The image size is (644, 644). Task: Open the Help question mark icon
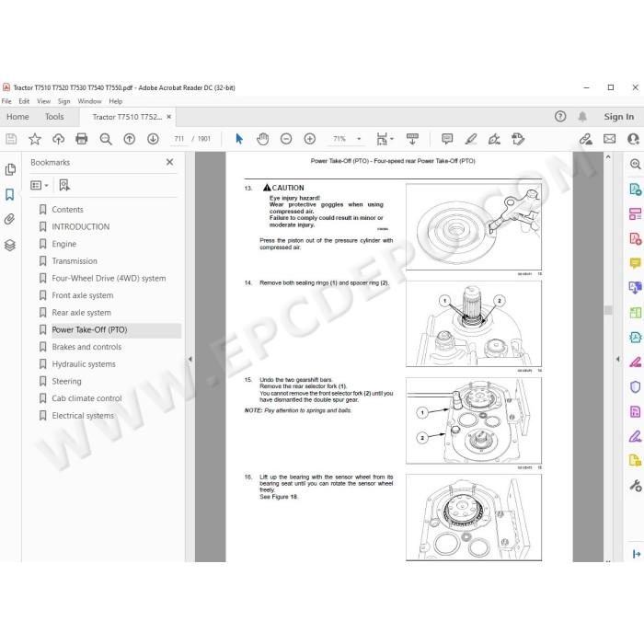pos(560,117)
